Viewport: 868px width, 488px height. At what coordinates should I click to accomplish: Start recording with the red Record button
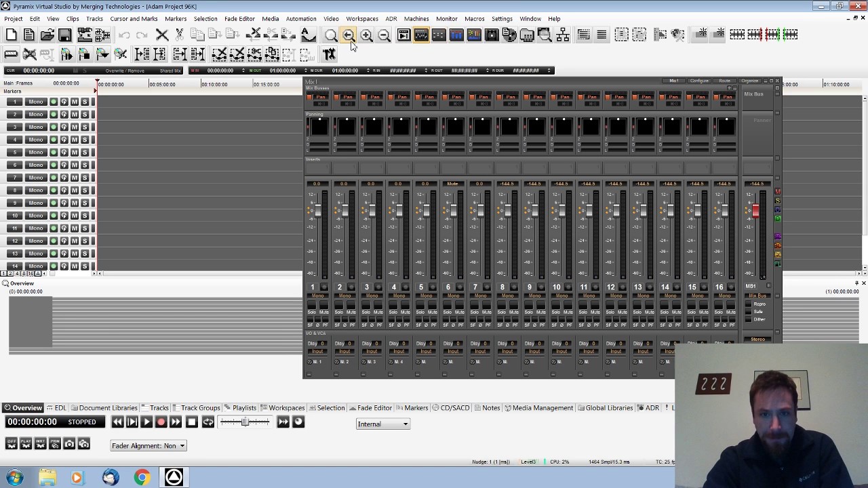161,422
